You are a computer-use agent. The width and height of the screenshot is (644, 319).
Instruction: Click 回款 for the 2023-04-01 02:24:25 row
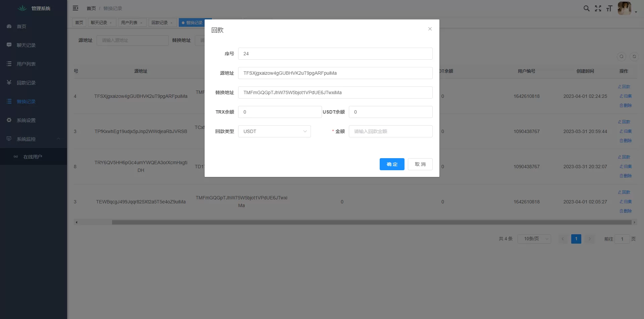pyautogui.click(x=624, y=87)
